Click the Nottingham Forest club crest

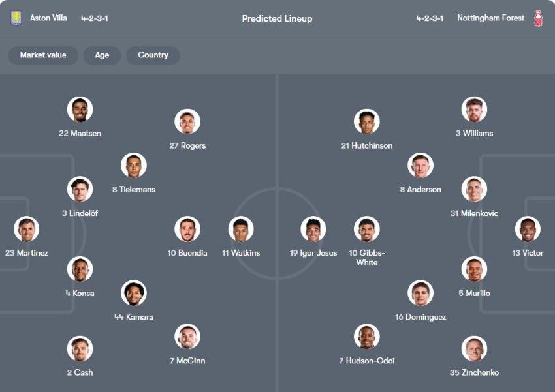tap(538, 18)
